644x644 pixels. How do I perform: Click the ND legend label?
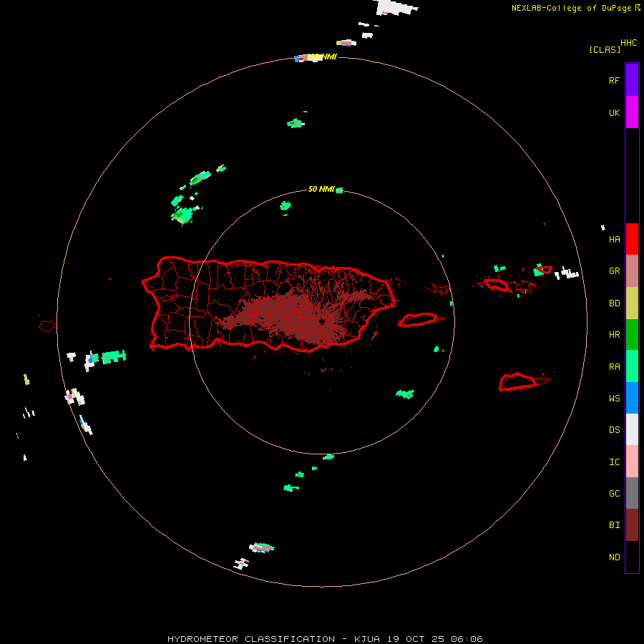(614, 557)
